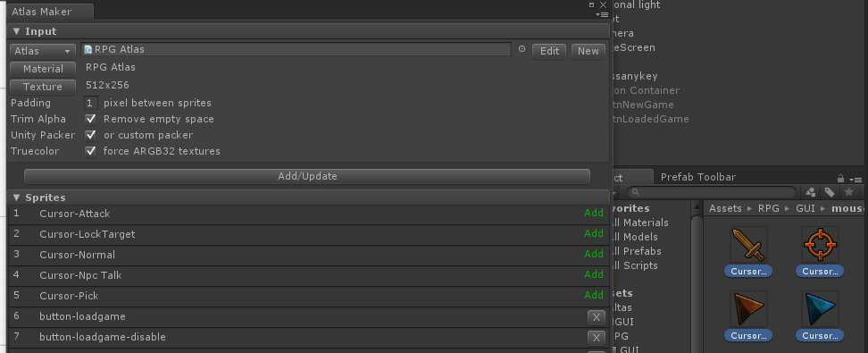Screen dimensions: 868x353
Task: Click the RPG breadcrumb in Project panel
Action: [x=768, y=208]
